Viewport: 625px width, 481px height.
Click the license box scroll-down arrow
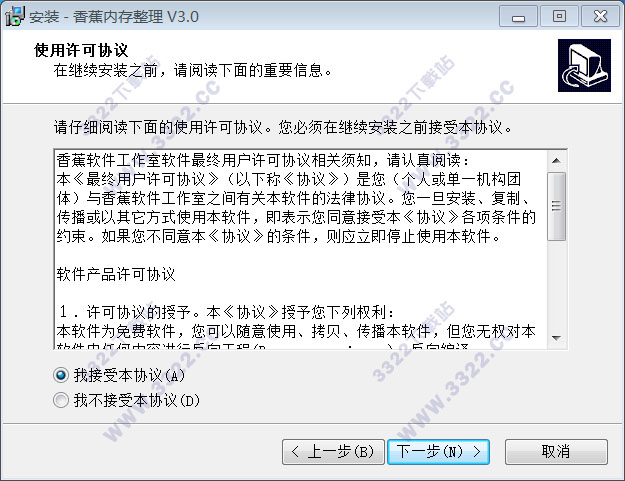pos(556,338)
